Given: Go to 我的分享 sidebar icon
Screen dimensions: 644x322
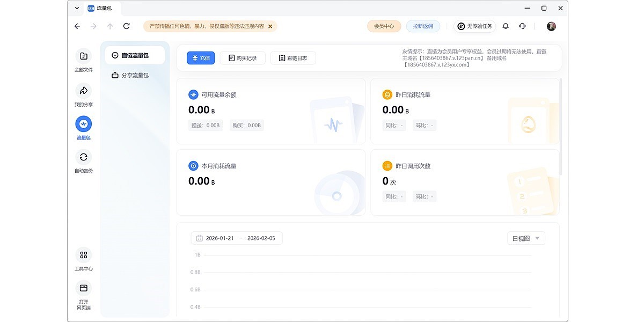Looking at the screenshot, I should [83, 91].
